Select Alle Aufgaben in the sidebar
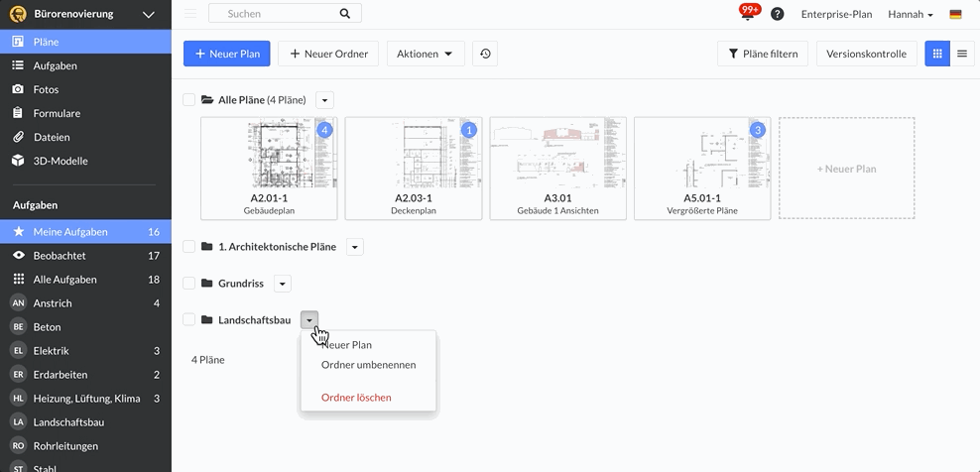 pyautogui.click(x=85, y=280)
